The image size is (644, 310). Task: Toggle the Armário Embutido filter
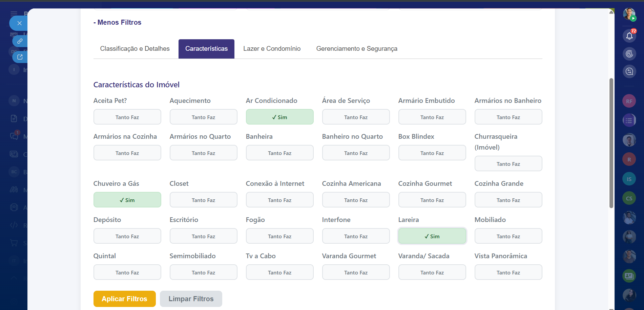pyautogui.click(x=432, y=117)
